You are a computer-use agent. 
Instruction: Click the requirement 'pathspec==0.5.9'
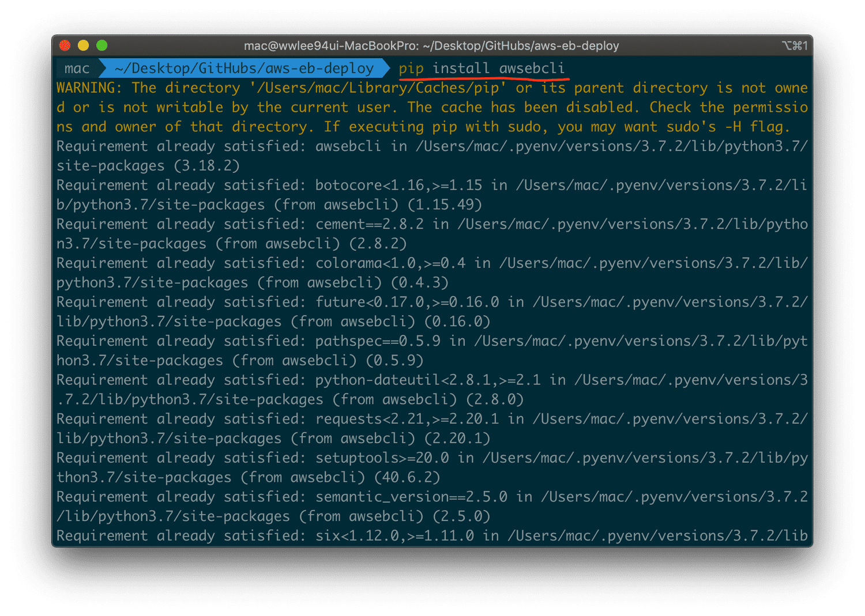pos(378,341)
